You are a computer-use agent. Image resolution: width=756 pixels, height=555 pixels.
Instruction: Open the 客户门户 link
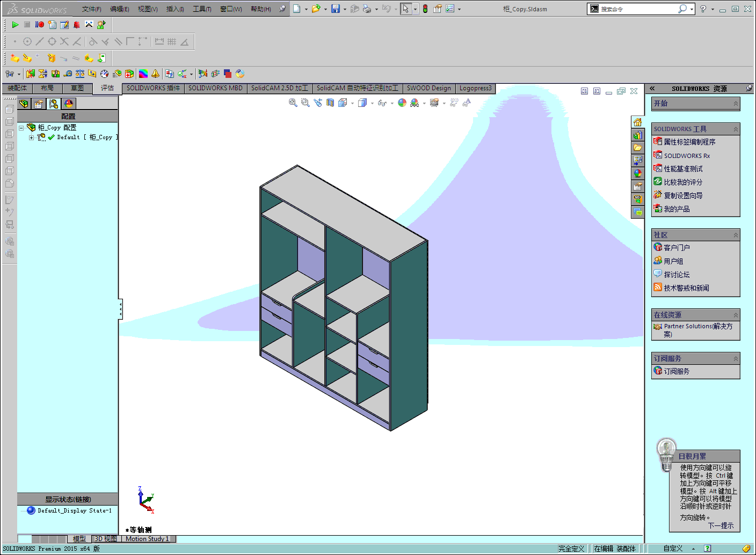pyautogui.click(x=677, y=248)
